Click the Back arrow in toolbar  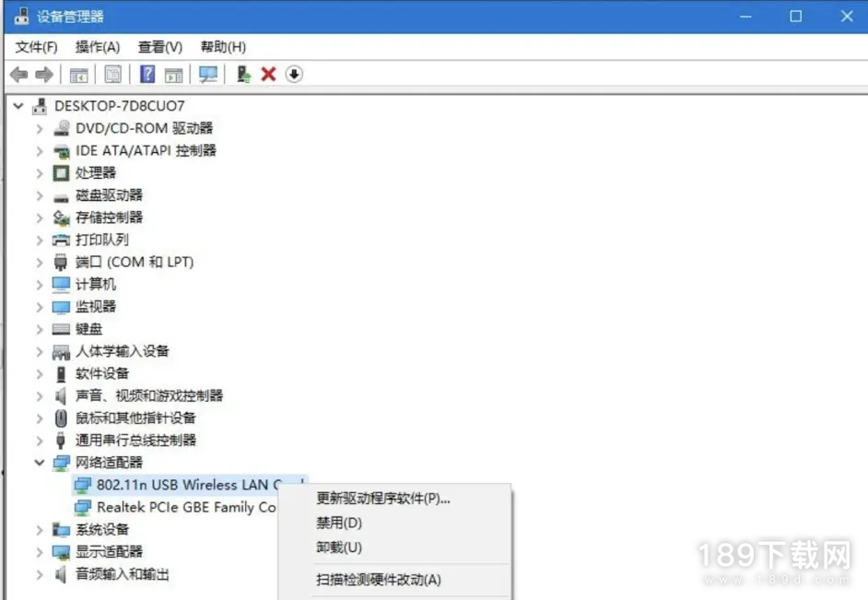(18, 75)
